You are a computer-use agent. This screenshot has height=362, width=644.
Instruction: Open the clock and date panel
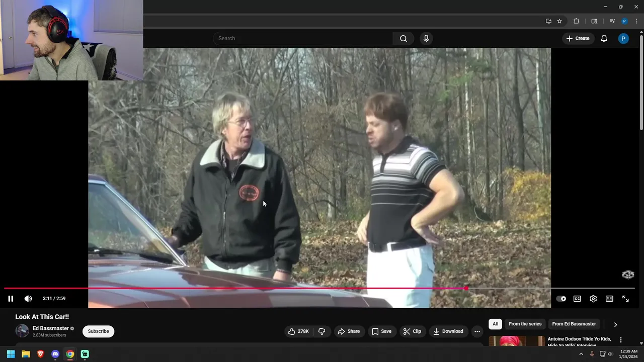pyautogui.click(x=629, y=354)
